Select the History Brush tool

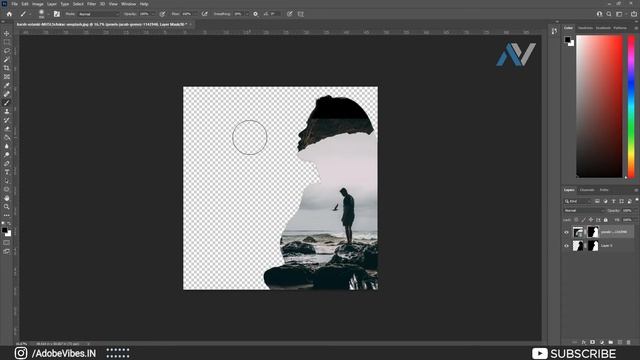(7, 120)
